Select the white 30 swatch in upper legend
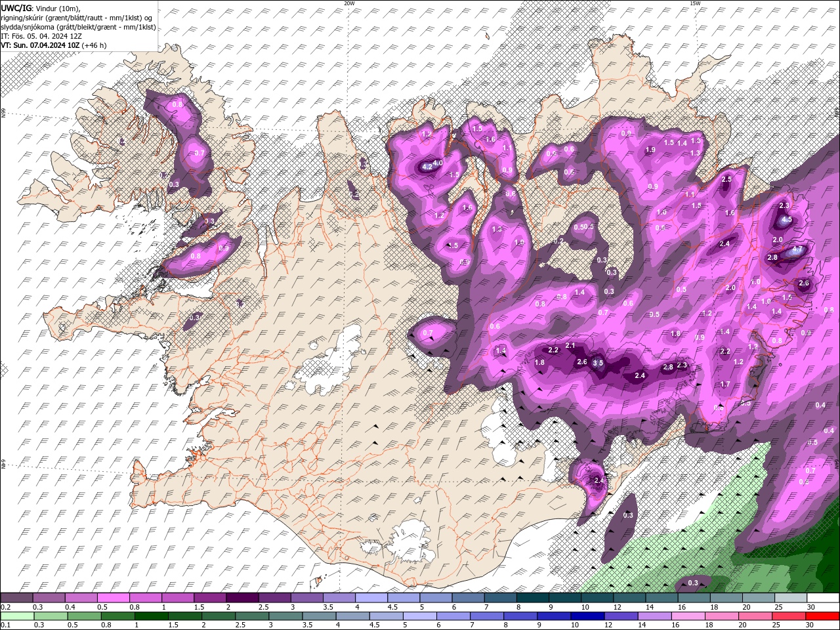This screenshot has width=840, height=630. (823, 598)
